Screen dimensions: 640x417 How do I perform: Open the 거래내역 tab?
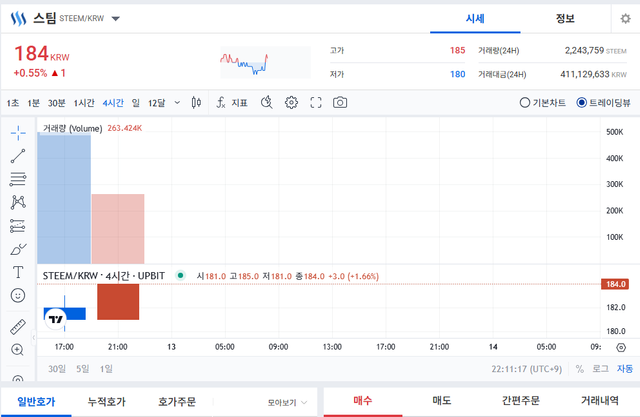[x=600, y=401]
